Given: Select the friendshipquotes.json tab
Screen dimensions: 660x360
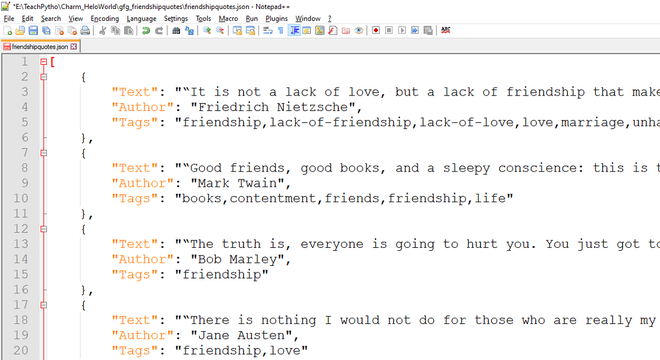Looking at the screenshot, I should coord(40,47).
